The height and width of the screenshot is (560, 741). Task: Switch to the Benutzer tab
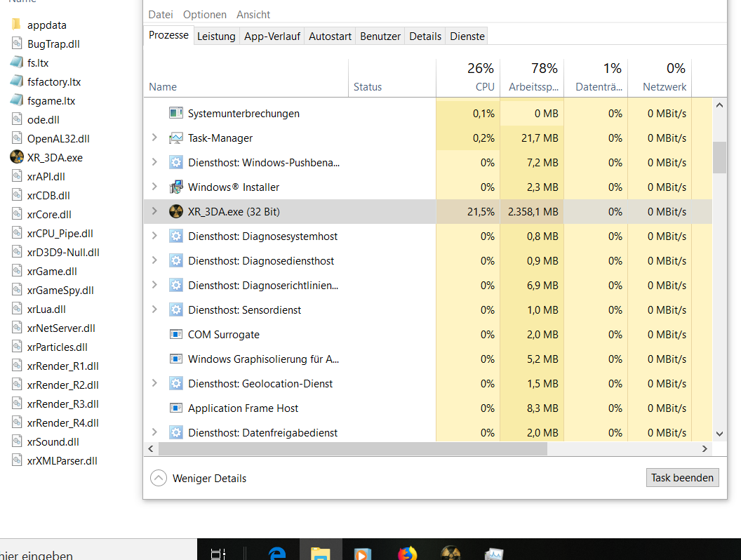380,36
